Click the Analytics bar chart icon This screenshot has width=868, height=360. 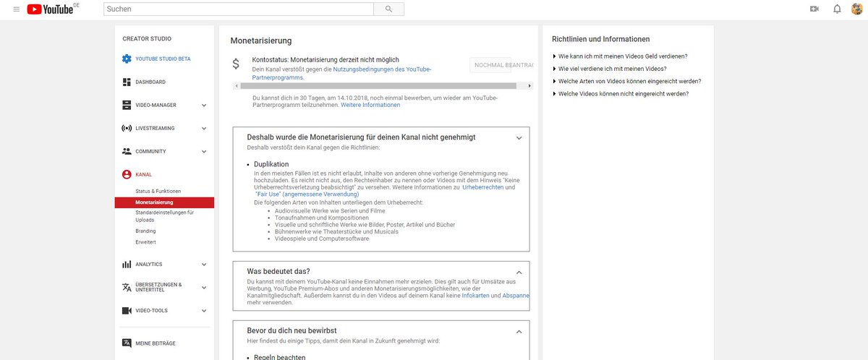pos(127,264)
